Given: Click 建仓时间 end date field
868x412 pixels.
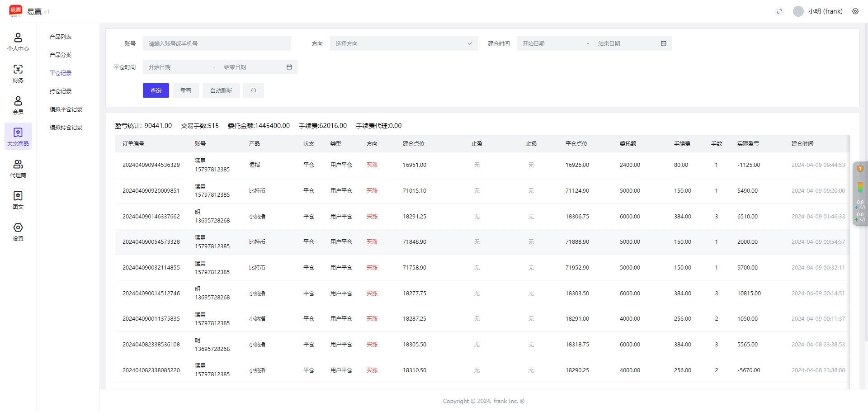Looking at the screenshot, I should 626,43.
